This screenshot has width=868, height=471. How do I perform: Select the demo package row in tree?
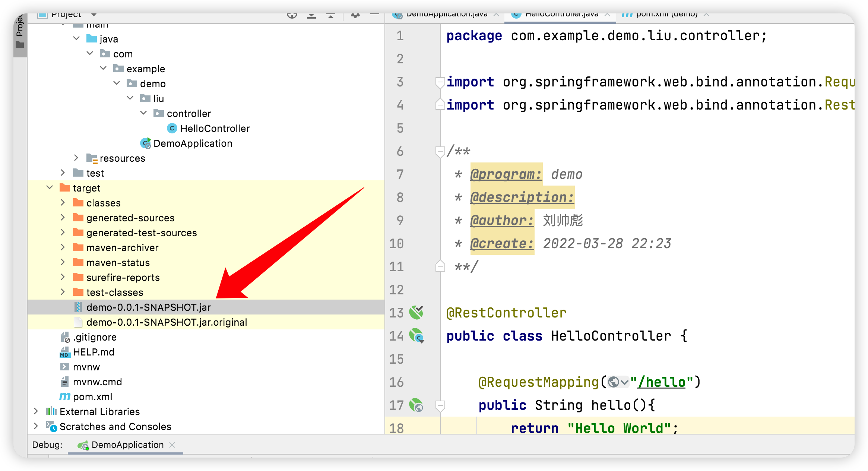(x=206, y=83)
